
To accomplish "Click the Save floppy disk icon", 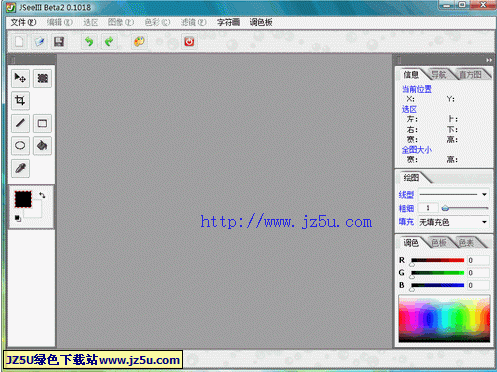I will coord(59,42).
